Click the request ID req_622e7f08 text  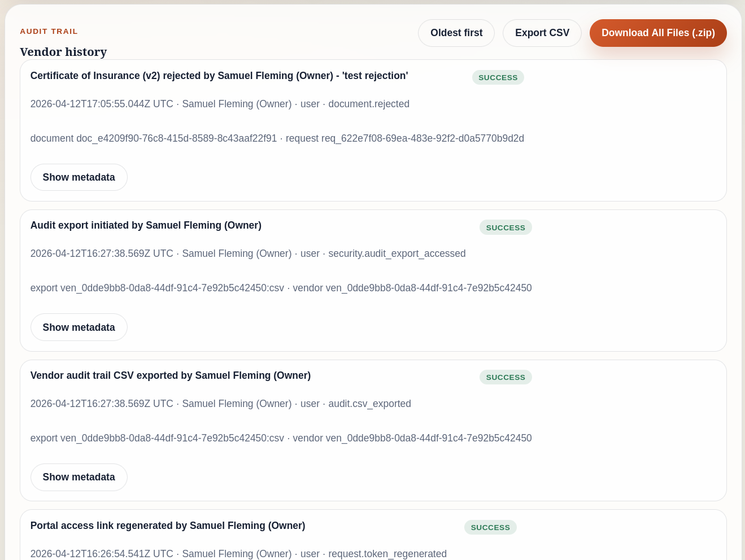point(422,138)
